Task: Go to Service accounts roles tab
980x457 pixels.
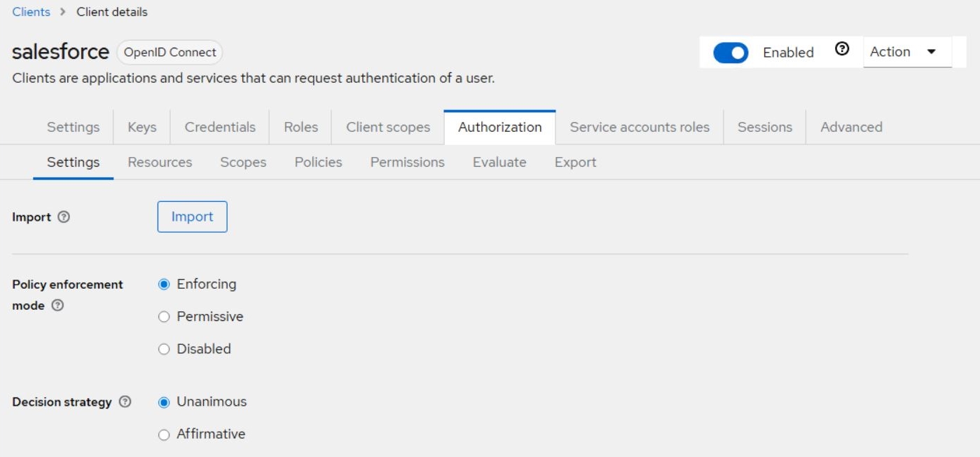Action: pyautogui.click(x=639, y=127)
